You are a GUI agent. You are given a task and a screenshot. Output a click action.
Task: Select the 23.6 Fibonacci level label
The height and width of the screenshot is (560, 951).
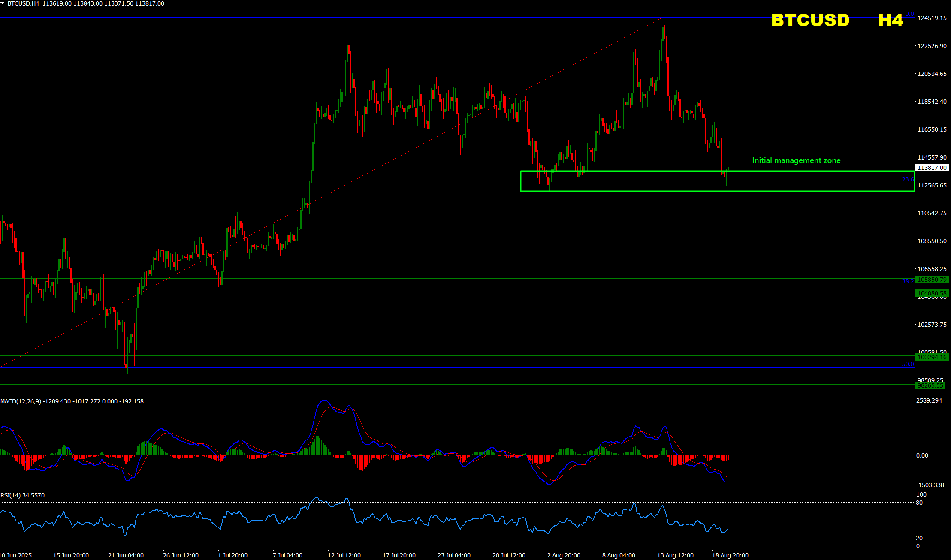(907, 180)
